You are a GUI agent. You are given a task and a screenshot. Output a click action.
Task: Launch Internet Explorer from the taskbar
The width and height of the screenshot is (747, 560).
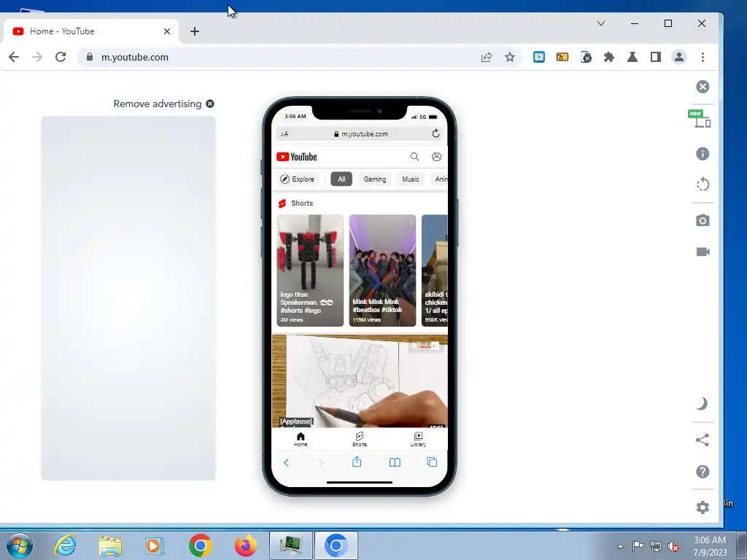pos(65,545)
